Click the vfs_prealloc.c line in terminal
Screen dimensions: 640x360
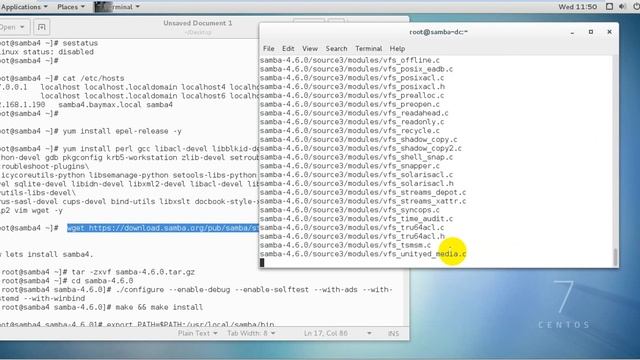352,96
